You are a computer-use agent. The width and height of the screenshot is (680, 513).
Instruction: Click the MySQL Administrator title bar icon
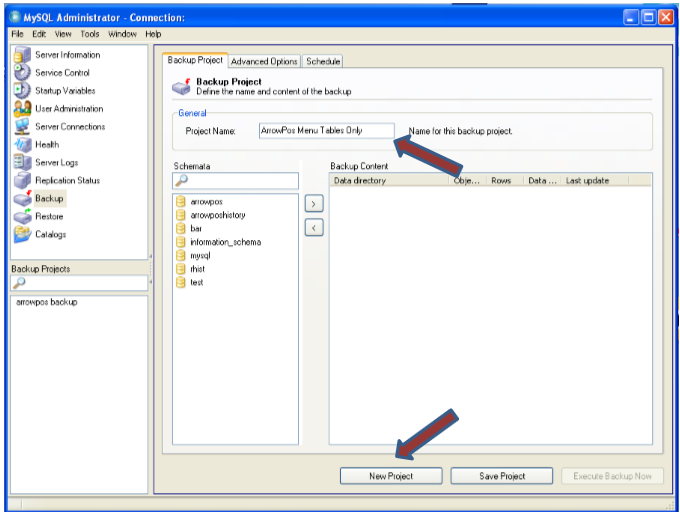click(15, 16)
